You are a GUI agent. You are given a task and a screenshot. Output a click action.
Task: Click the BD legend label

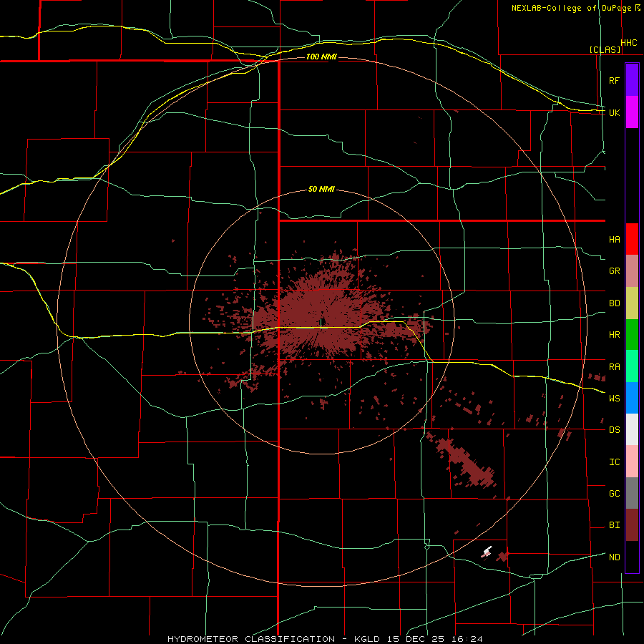point(614,303)
